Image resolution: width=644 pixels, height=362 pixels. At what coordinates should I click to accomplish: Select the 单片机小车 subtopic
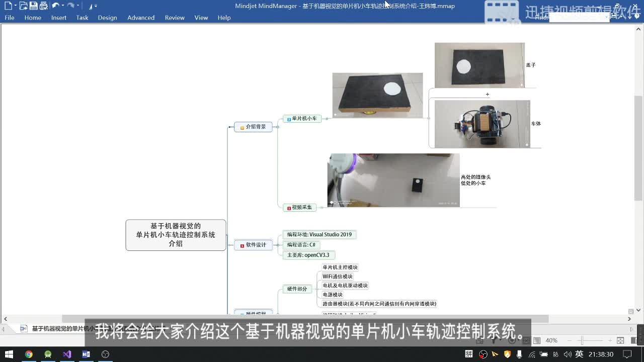coord(302,119)
